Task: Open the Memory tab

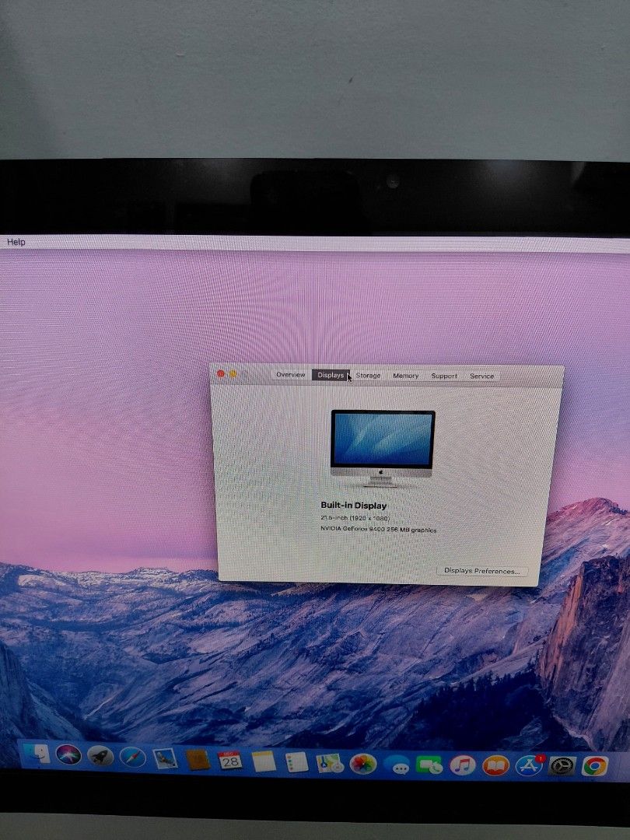Action: pyautogui.click(x=405, y=376)
